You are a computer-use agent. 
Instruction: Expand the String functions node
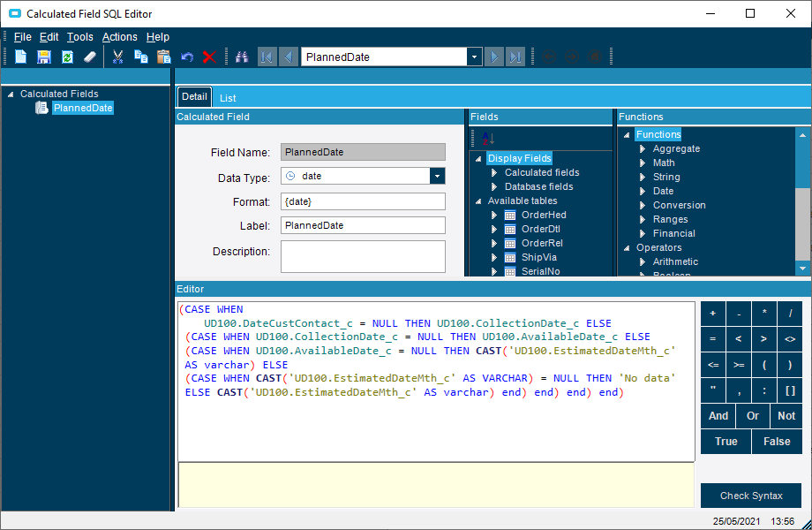[643, 178]
